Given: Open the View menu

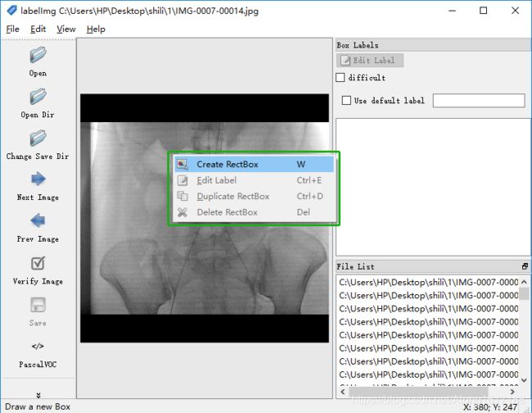Looking at the screenshot, I should [66, 29].
